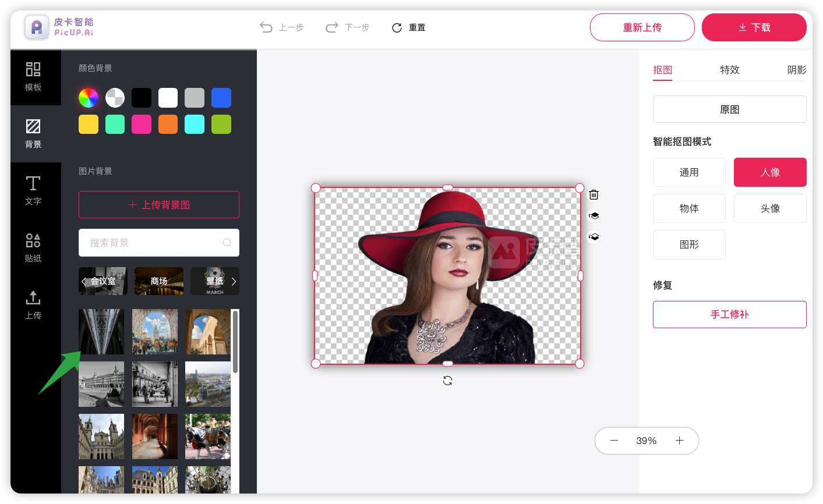Select the 商场 background category
The height and width of the screenshot is (504, 823).
(x=159, y=281)
